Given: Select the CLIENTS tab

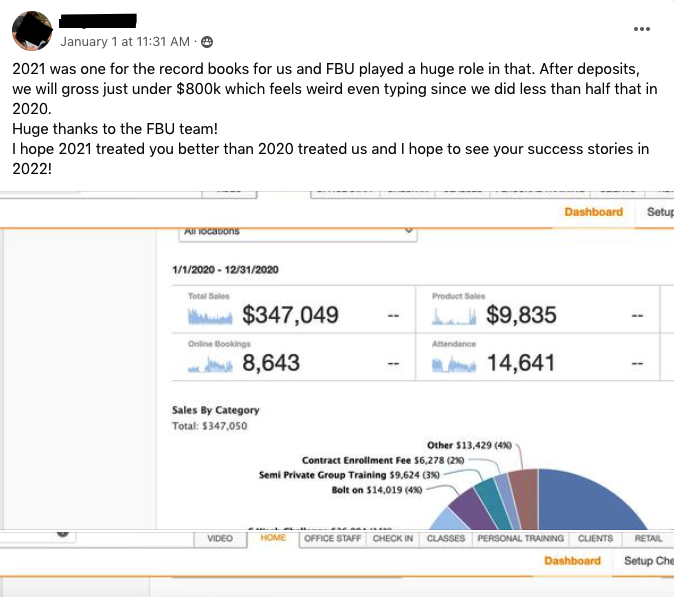Looking at the screenshot, I should pos(595,539).
